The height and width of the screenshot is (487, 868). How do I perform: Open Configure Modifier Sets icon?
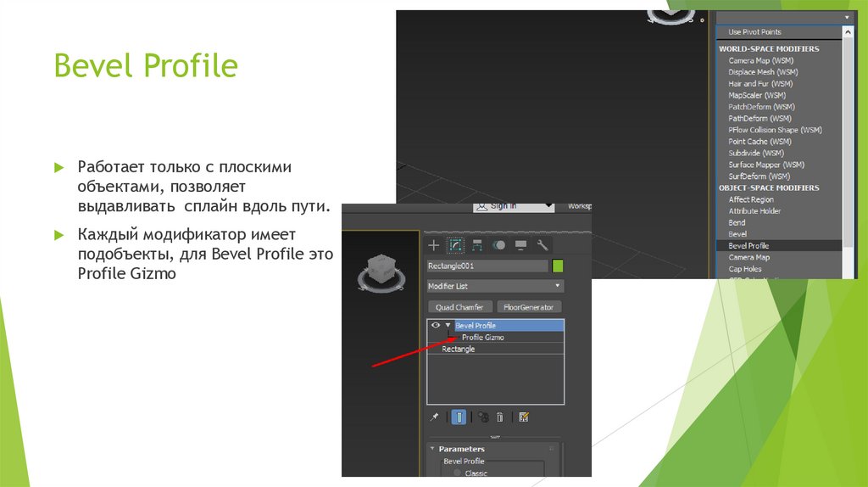click(524, 417)
